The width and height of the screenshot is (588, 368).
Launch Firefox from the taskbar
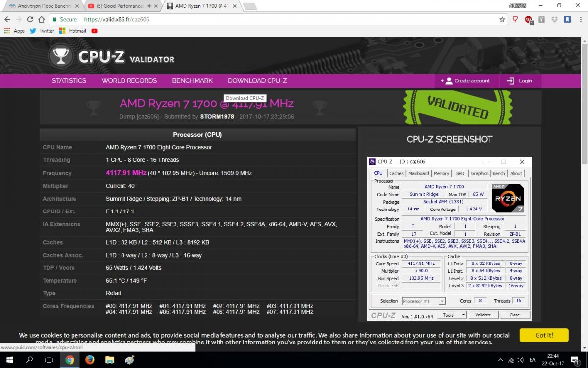click(x=90, y=360)
